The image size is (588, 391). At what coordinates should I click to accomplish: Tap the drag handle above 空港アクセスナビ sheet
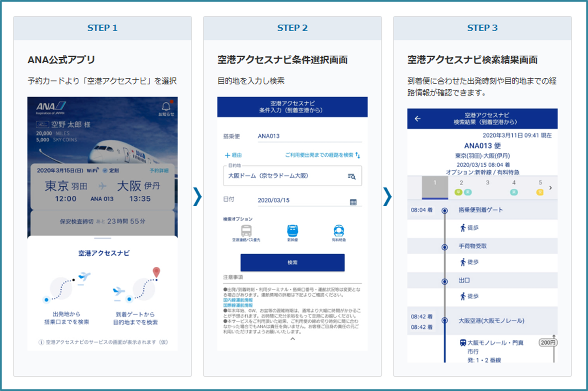(x=103, y=238)
